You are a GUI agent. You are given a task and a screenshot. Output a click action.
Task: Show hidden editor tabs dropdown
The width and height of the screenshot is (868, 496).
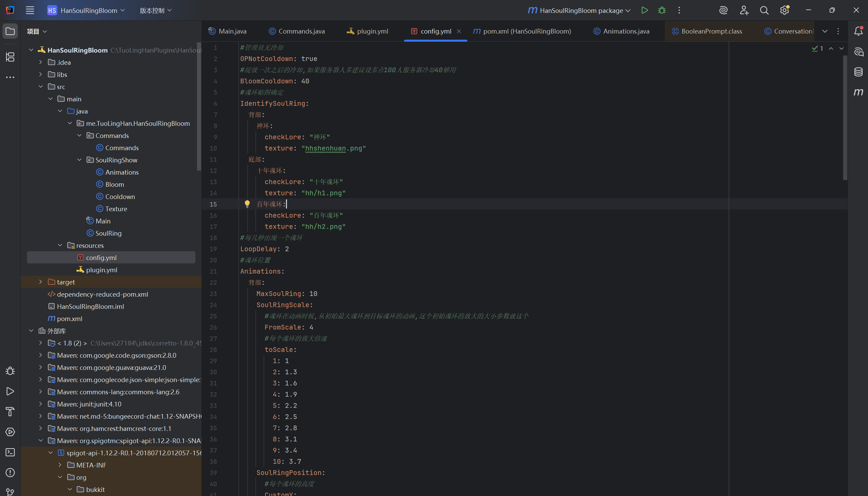tap(825, 31)
